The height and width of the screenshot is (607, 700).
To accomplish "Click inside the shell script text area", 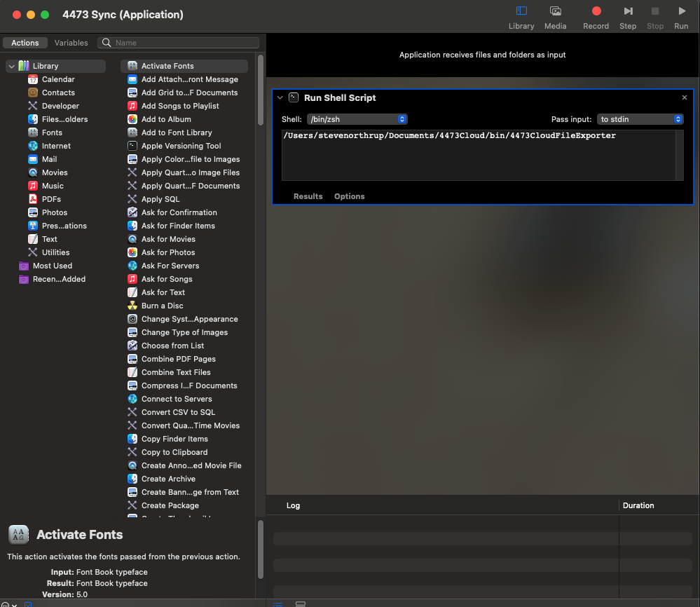I will [479, 156].
